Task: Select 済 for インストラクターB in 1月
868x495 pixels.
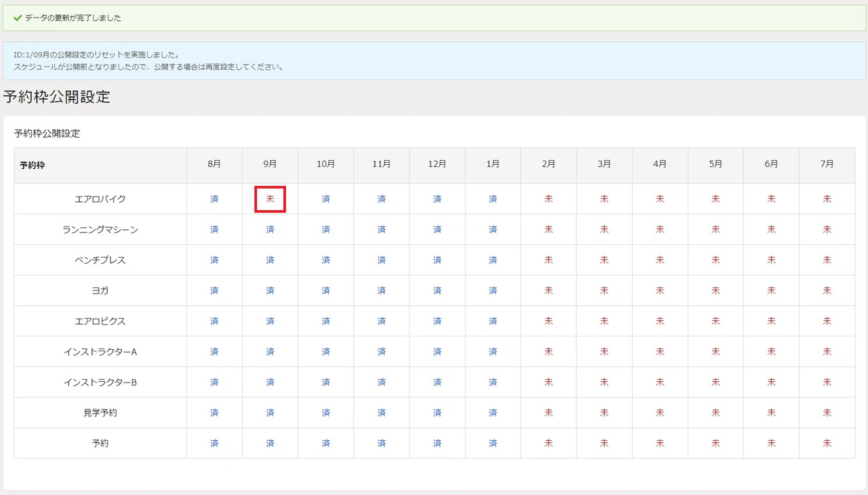Action: pos(493,382)
